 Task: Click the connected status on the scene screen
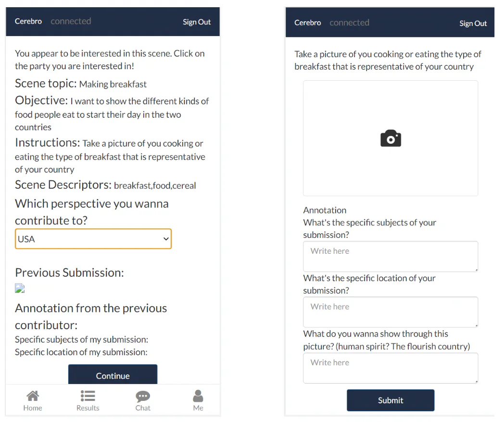71,21
